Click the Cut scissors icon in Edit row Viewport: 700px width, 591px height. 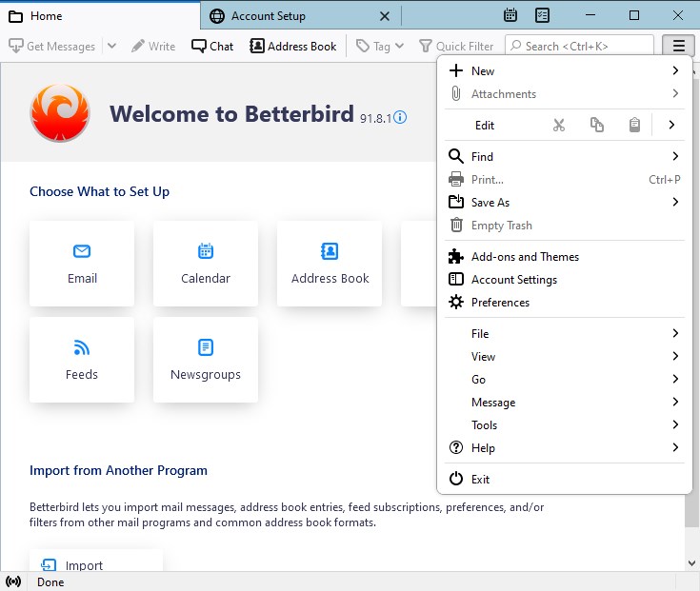click(559, 126)
